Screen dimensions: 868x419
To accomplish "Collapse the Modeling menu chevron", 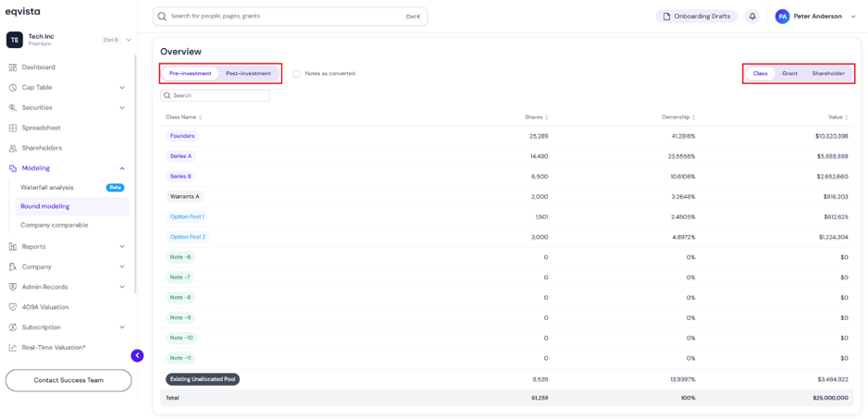I will [122, 168].
